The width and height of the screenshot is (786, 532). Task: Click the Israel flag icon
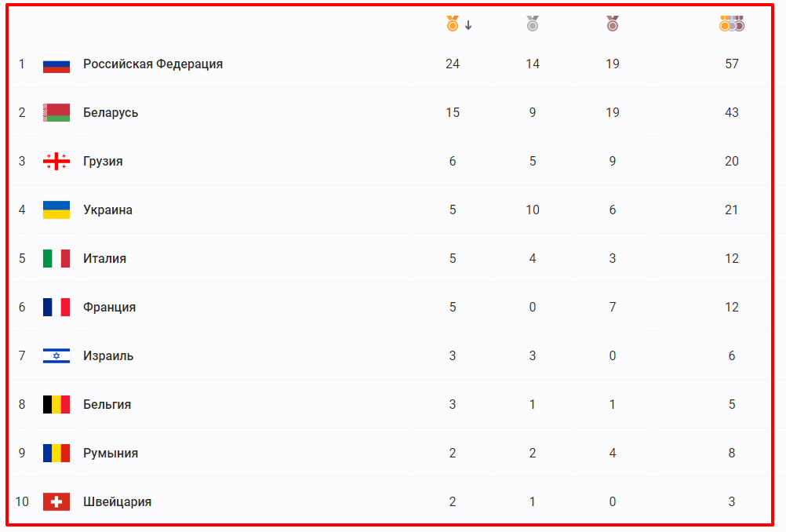pyautogui.click(x=56, y=356)
